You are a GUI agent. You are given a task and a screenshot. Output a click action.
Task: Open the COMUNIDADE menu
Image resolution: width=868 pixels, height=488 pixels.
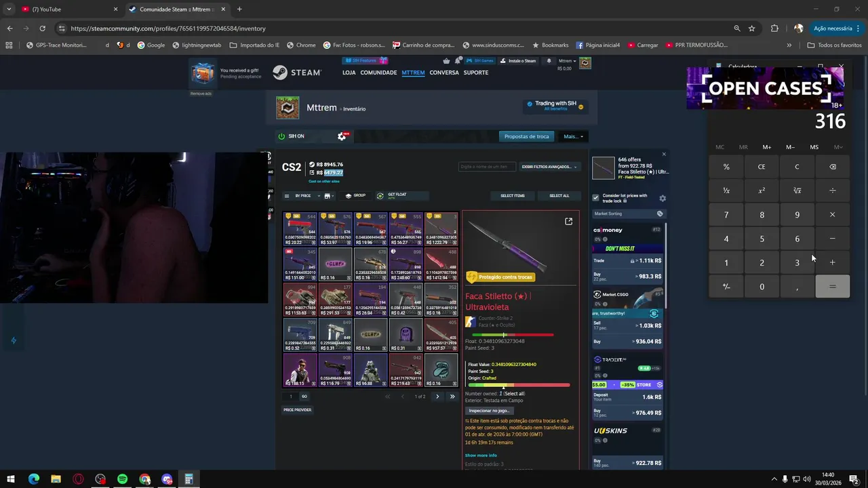coord(378,73)
